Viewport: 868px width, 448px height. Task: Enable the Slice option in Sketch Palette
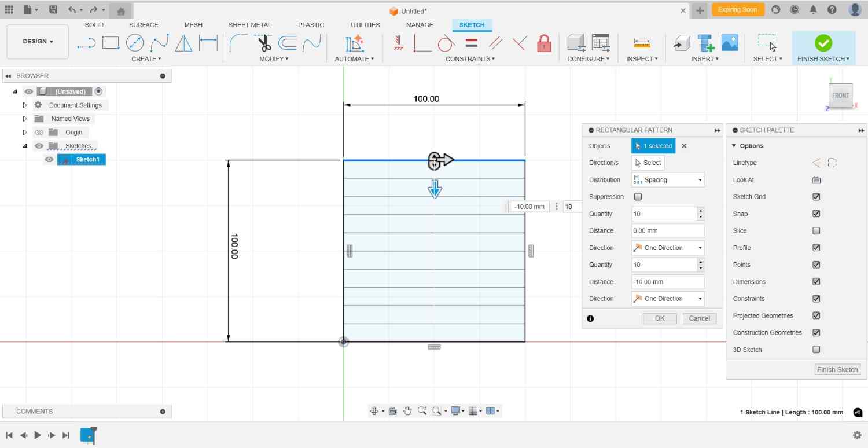[816, 230]
